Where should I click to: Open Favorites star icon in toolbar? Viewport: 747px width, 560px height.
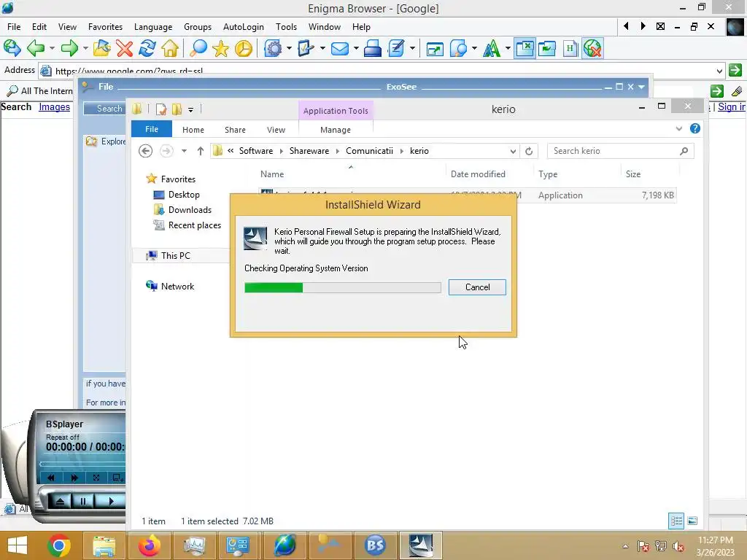220,48
